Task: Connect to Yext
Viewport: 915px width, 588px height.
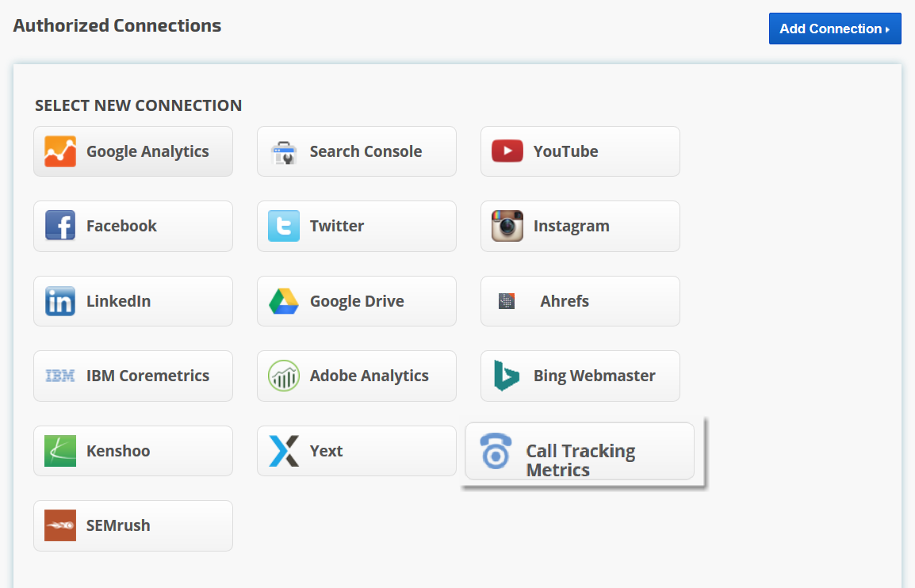Action: pos(356,451)
